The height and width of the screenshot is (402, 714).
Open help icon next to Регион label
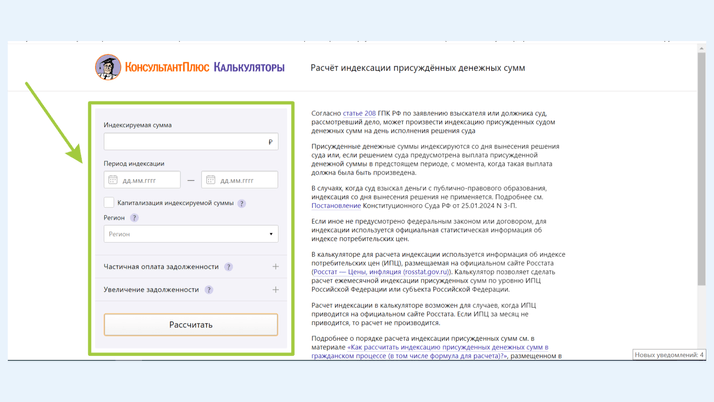[x=134, y=218]
